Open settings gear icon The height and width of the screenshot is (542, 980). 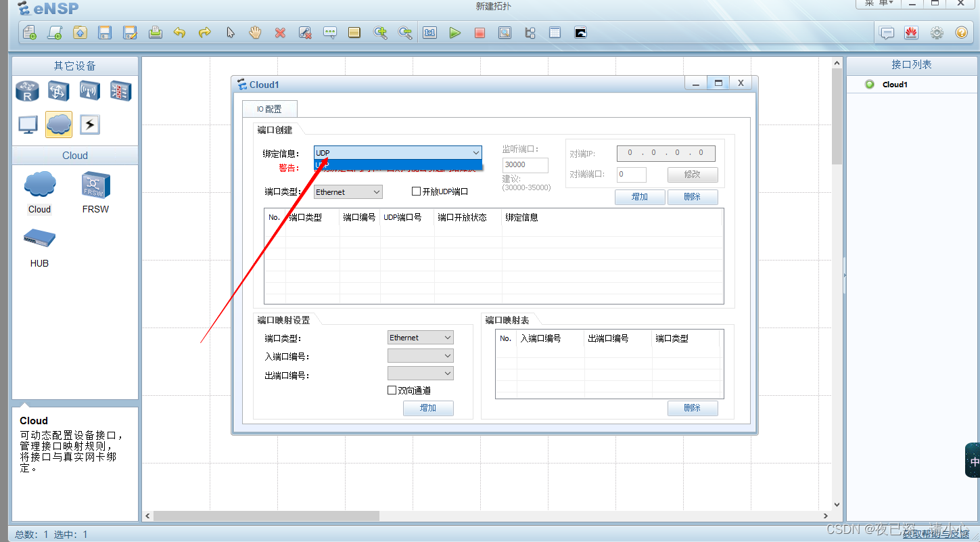[x=936, y=32]
